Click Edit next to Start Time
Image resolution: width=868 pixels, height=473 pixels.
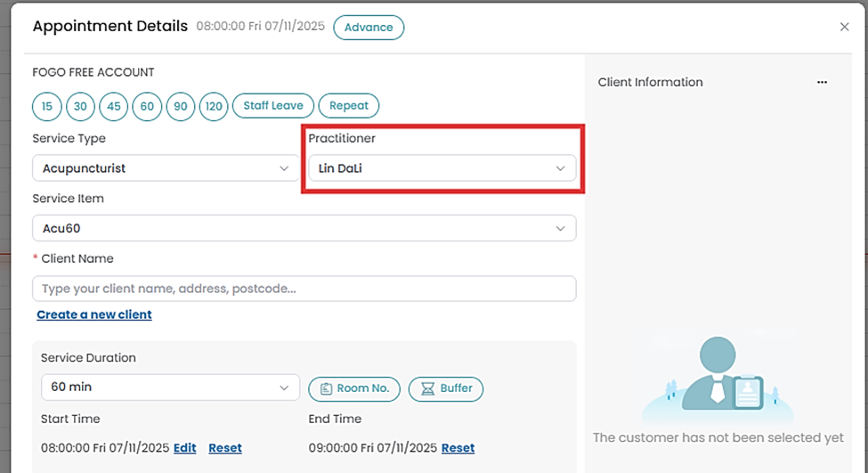[x=185, y=448]
